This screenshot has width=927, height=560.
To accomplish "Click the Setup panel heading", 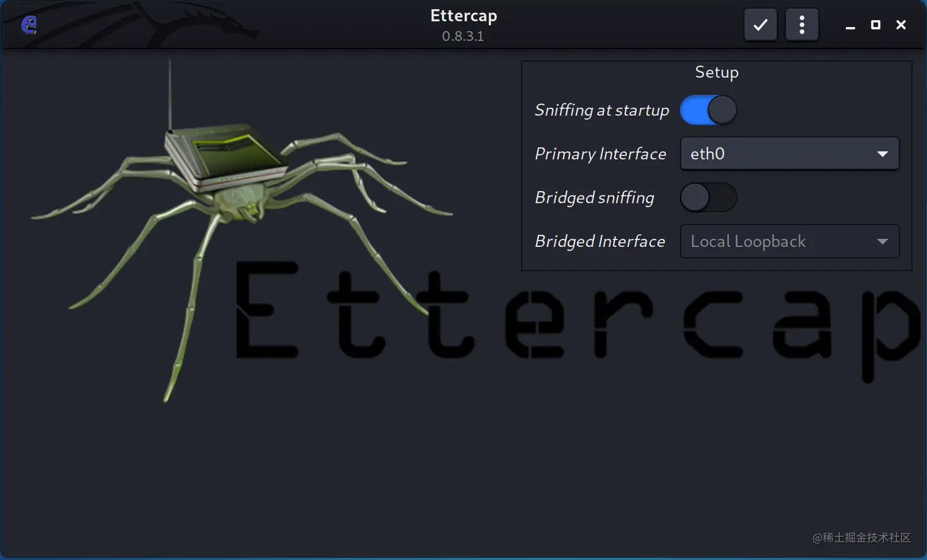I will click(716, 72).
